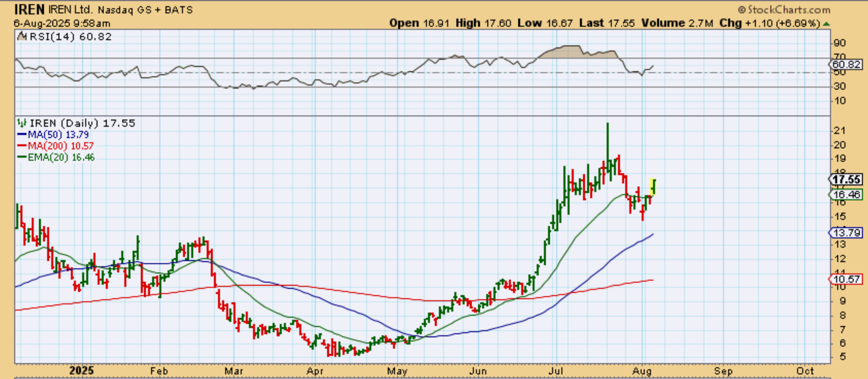This screenshot has width=868, height=379.
Task: Select the green EMA(20) legend color dash
Action: pos(22,157)
